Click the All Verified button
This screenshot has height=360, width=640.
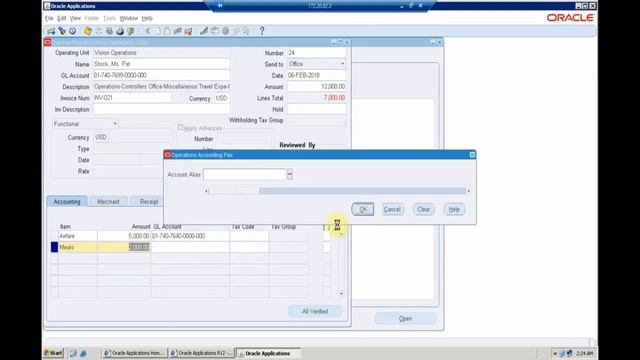(x=315, y=311)
